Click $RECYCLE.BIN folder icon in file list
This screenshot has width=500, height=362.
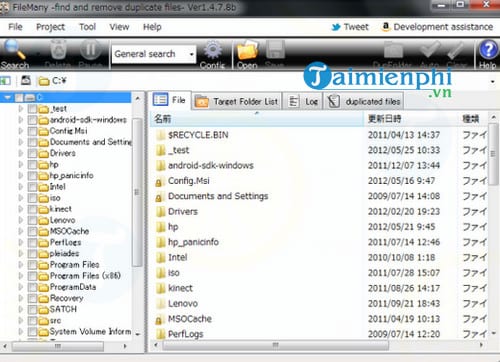coord(161,135)
